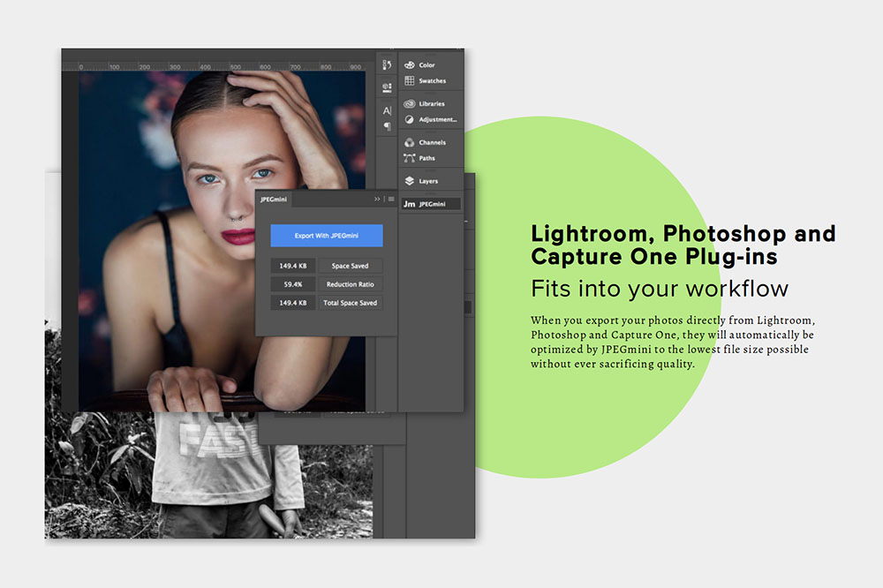The width and height of the screenshot is (883, 588).
Task: Click the Reduction Ratio label
Action: 351,284
